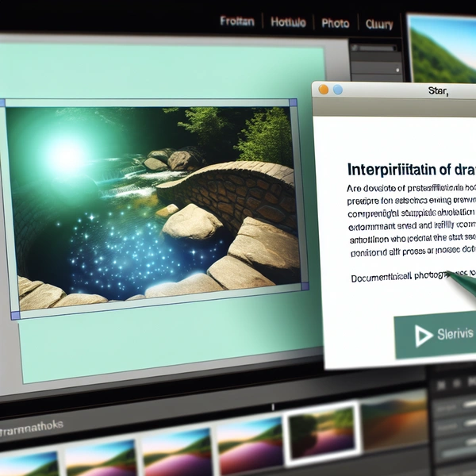Click the play icon on the Slerivis button
Image resolution: width=476 pixels, height=476 pixels.
[x=419, y=334]
